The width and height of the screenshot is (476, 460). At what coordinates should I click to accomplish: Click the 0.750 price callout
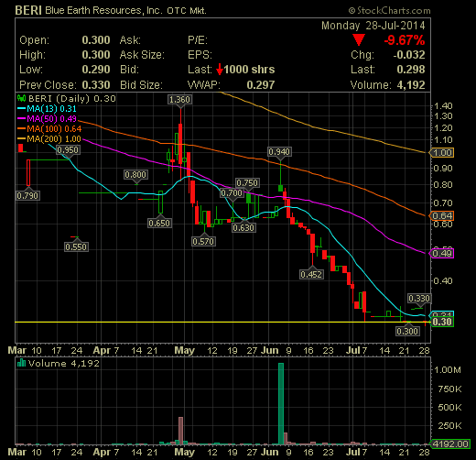(x=247, y=183)
